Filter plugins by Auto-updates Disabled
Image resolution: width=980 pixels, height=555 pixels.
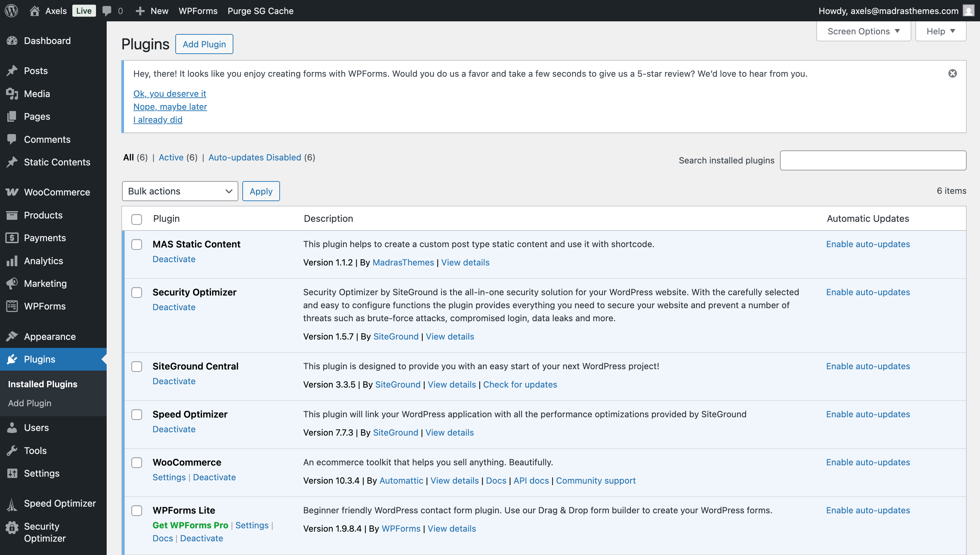click(254, 157)
